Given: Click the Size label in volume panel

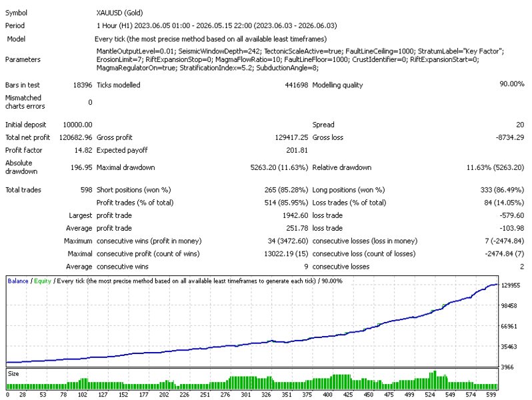Looking at the screenshot, I should click(x=13, y=374).
